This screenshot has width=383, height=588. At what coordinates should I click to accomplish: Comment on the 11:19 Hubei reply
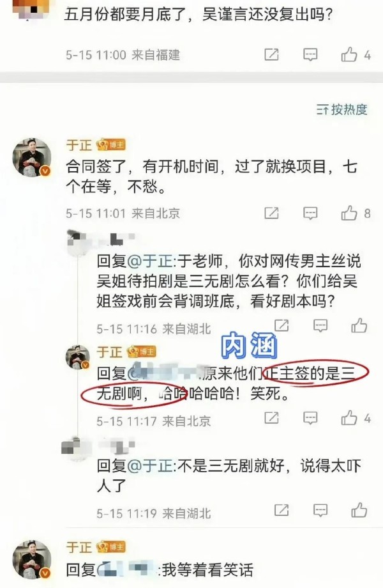(x=320, y=510)
